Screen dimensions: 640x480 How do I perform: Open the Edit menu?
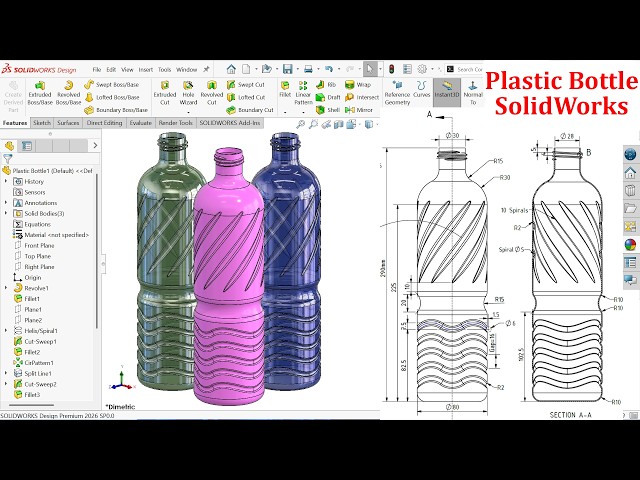click(111, 70)
